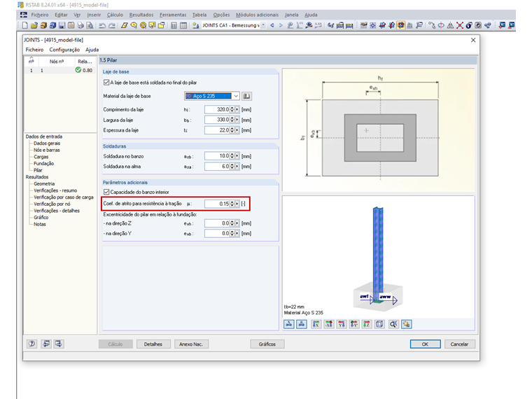Click the zoom-all magnifier icon in preview
This screenshot has width=532, height=399.
pos(393,324)
